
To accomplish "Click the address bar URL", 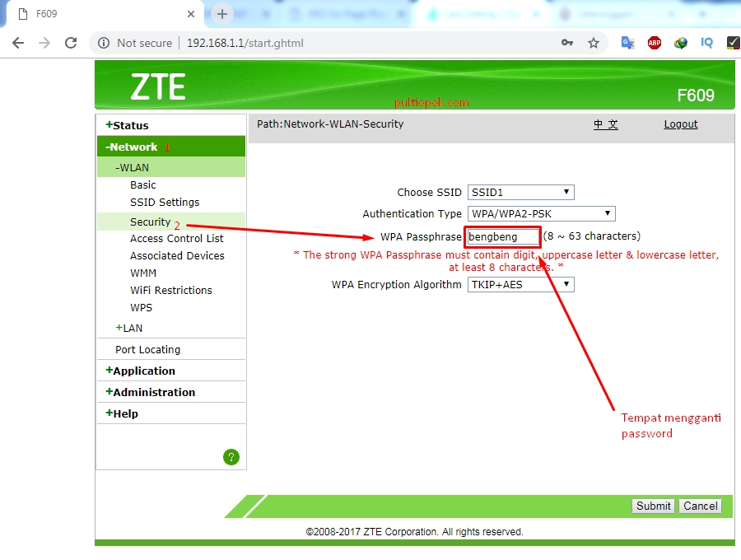I will pos(245,43).
